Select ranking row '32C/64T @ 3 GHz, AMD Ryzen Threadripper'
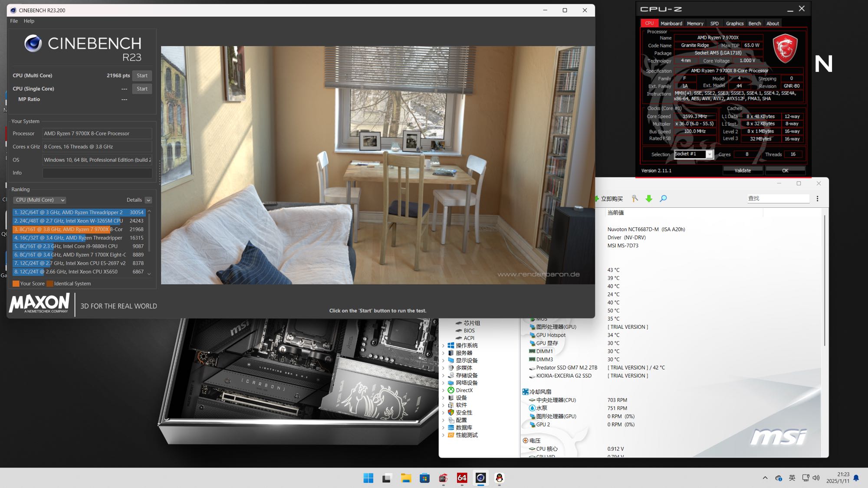Screen dimensions: 868x488 [79, 213]
